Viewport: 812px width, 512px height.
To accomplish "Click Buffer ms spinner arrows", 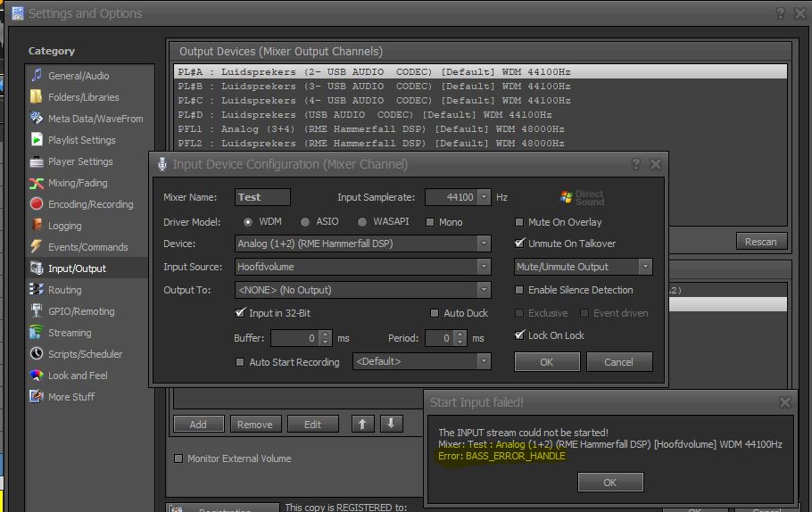I will (325, 338).
